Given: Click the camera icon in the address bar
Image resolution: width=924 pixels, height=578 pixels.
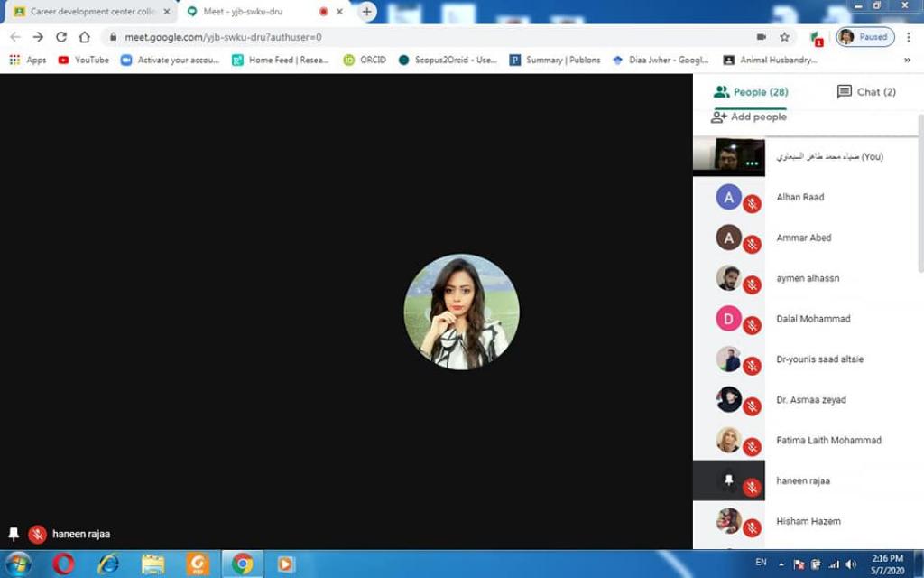Looking at the screenshot, I should 762,37.
